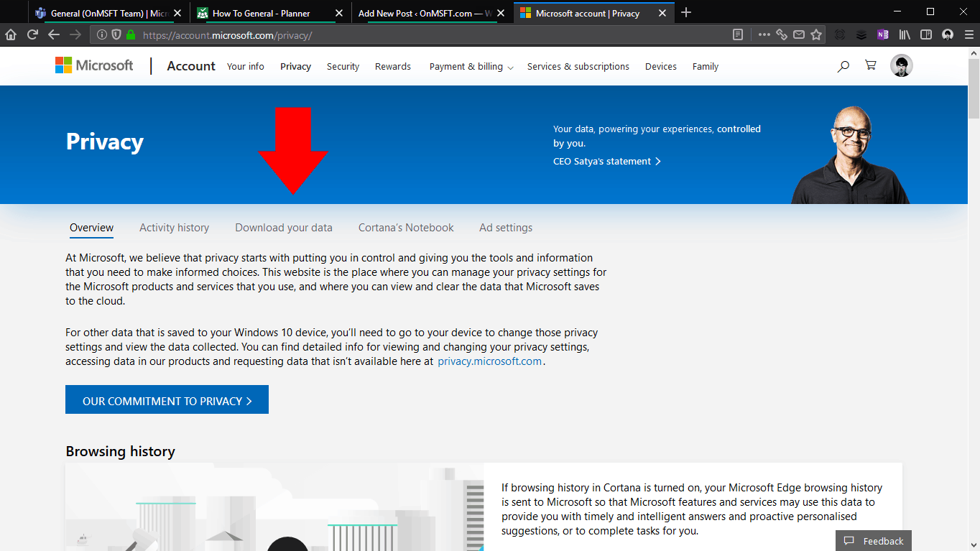This screenshot has width=980, height=551.
Task: Open tracking protection shield icon
Action: [116, 34]
